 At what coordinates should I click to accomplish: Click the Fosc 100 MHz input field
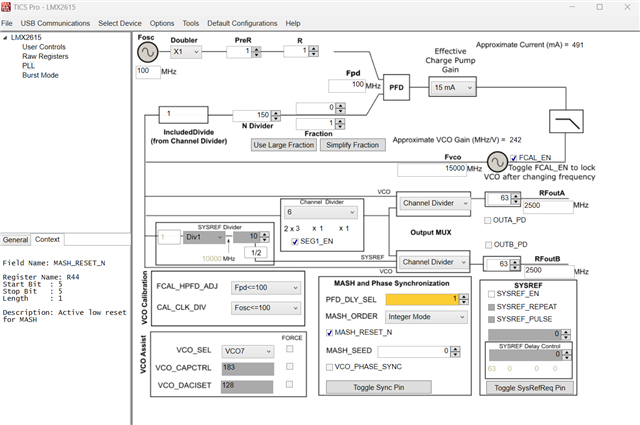click(148, 72)
